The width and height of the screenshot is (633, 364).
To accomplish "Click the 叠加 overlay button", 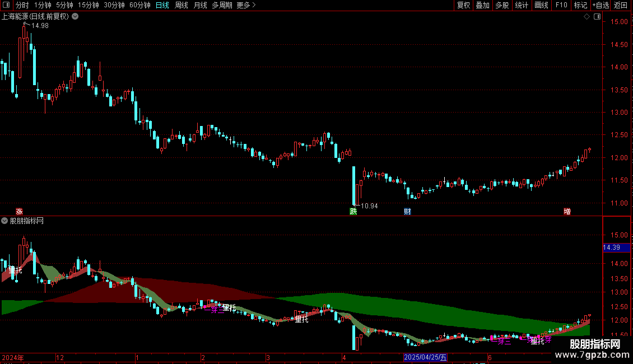I will (482, 5).
